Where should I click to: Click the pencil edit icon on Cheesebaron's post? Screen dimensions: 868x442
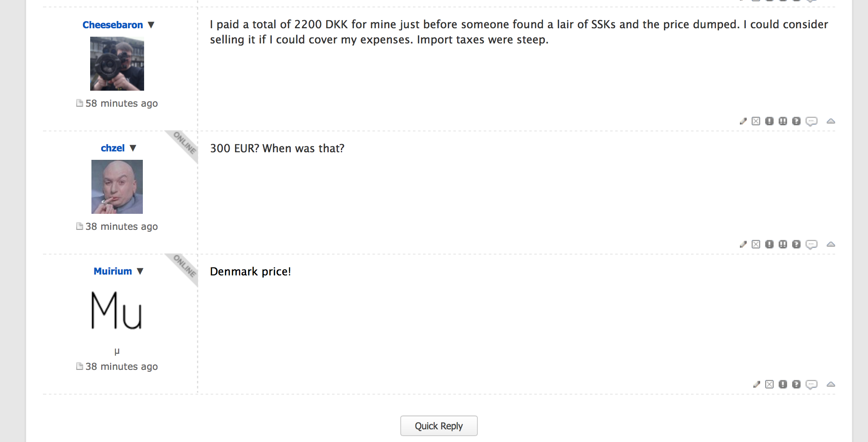743,121
